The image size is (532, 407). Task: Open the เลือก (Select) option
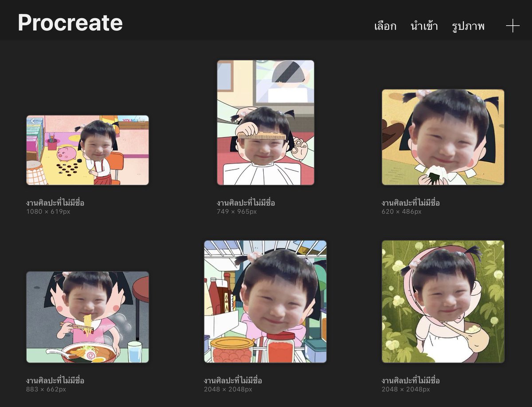click(385, 26)
